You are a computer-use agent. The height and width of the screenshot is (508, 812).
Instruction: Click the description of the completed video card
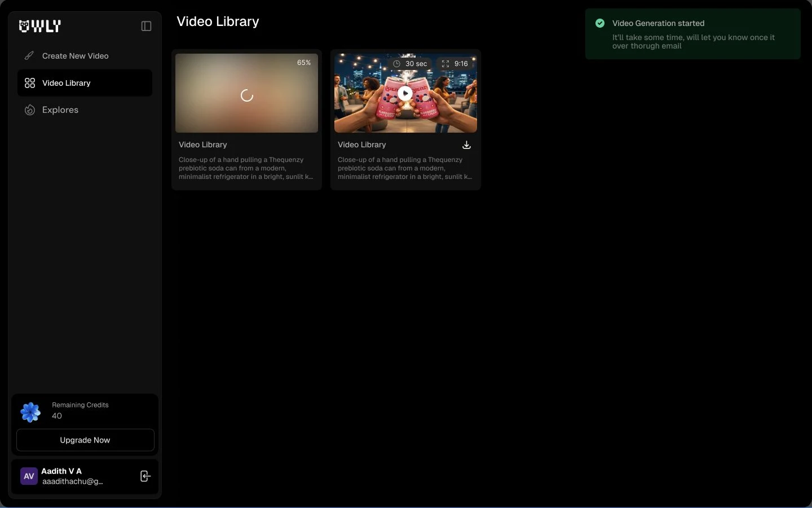[x=405, y=168]
